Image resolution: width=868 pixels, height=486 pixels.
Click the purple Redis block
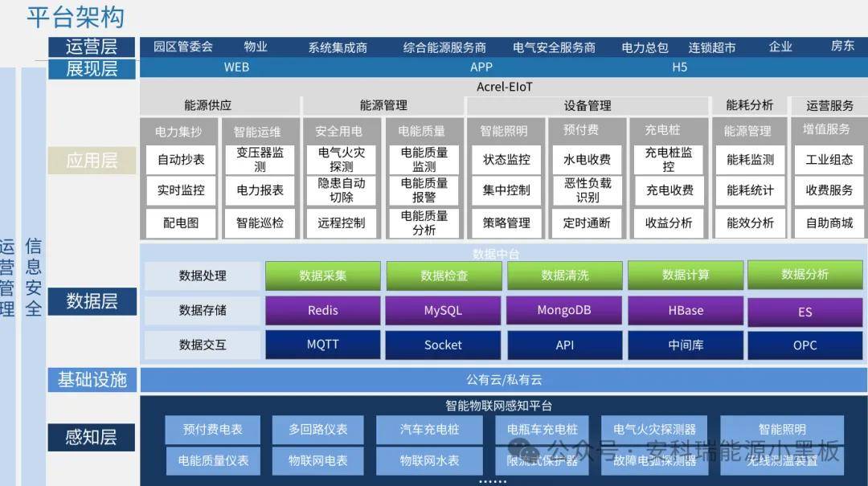[x=323, y=310]
